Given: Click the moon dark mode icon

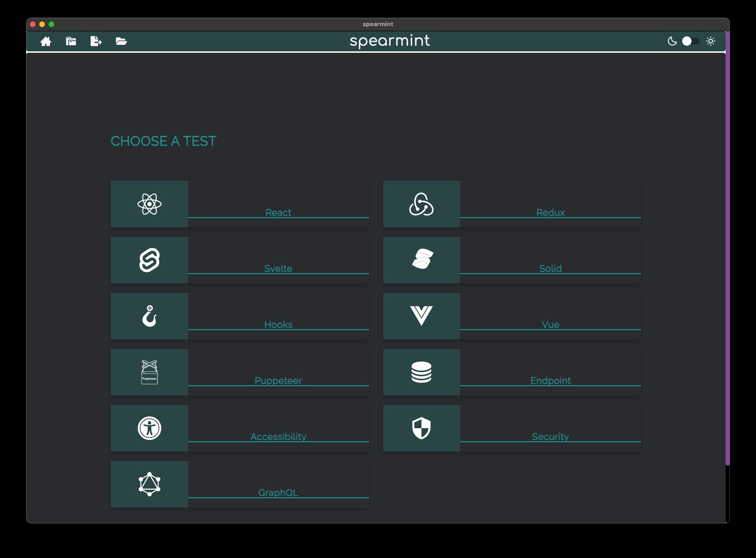Looking at the screenshot, I should tap(672, 41).
